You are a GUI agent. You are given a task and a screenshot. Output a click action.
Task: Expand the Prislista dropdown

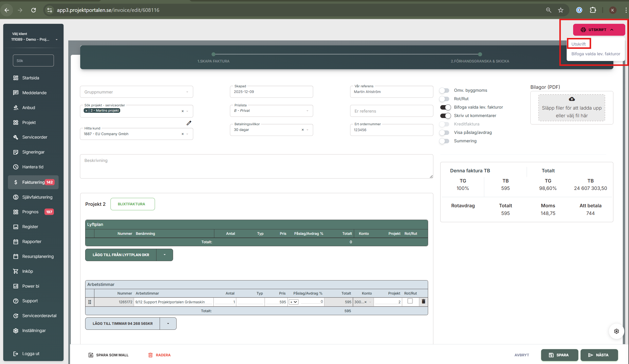click(x=307, y=111)
